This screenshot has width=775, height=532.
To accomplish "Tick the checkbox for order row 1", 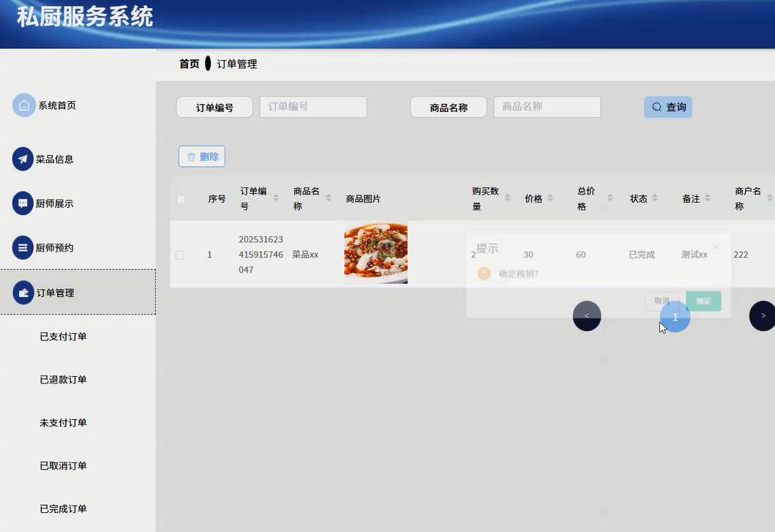I will click(x=180, y=255).
